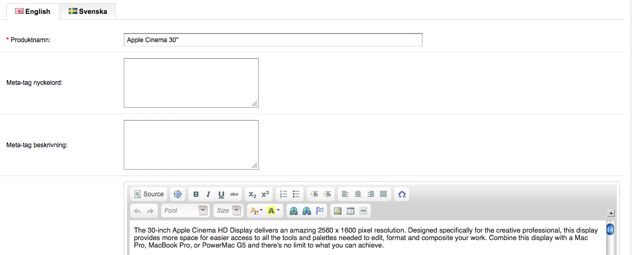Image resolution: width=644 pixels, height=255 pixels.
Task: Insert a special character (omega icon)
Action: pyautogui.click(x=402, y=194)
